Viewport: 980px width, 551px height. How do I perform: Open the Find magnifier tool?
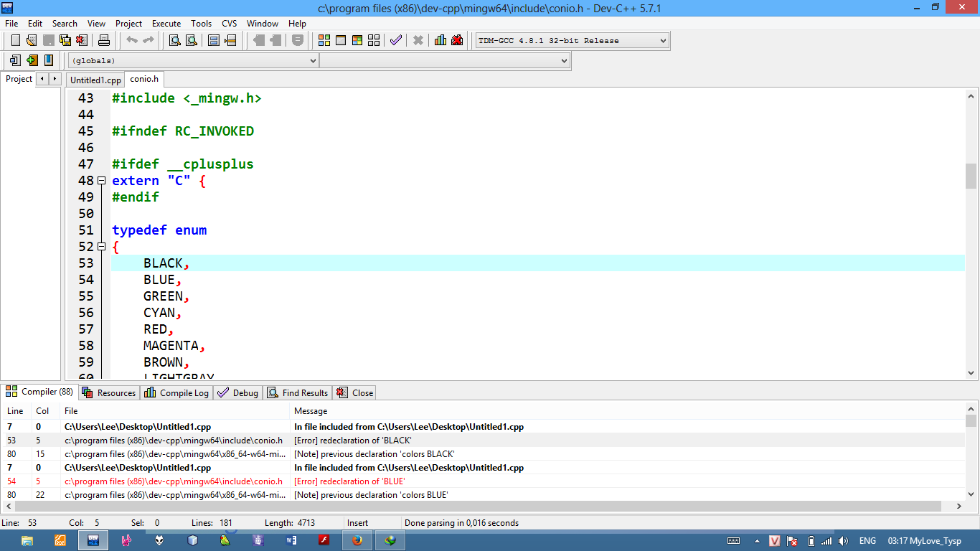click(x=174, y=40)
